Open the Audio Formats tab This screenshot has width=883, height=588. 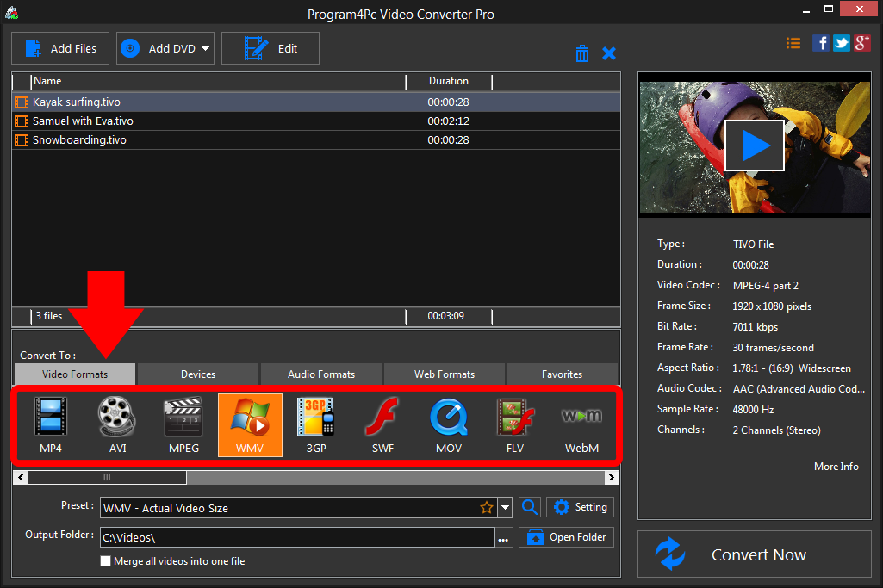pos(321,374)
